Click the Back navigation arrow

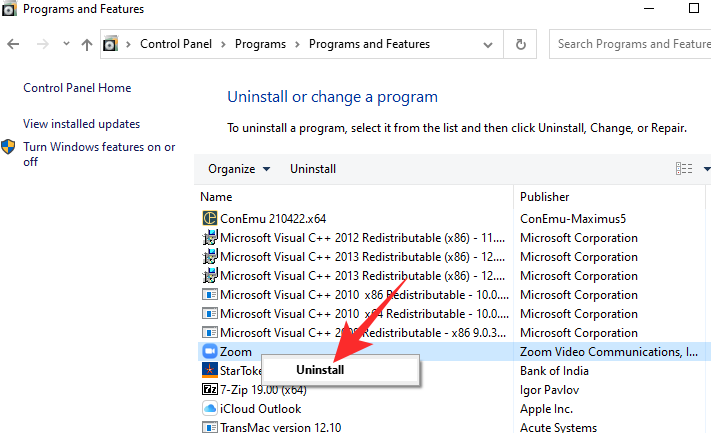coord(13,44)
